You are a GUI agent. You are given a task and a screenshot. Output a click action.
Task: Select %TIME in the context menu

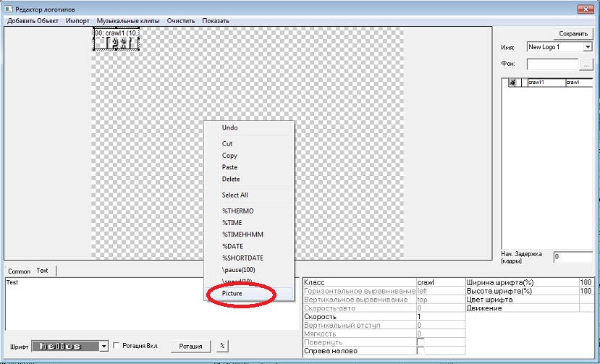click(x=234, y=222)
